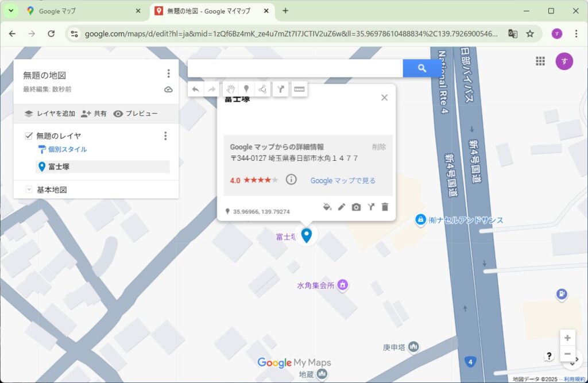Open the style paint bucket in popup
Screen dimensions: 588x383
pyautogui.click(x=327, y=207)
